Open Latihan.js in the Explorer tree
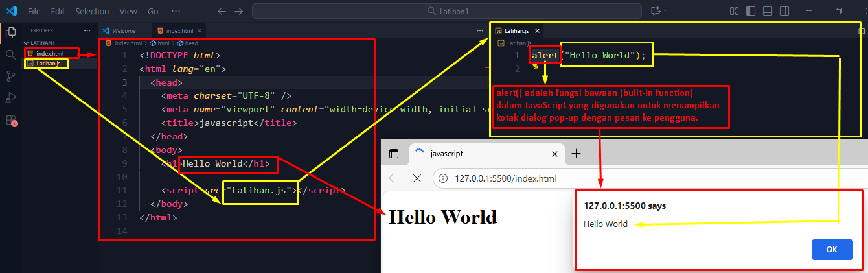Image resolution: width=868 pixels, height=273 pixels. [x=49, y=64]
